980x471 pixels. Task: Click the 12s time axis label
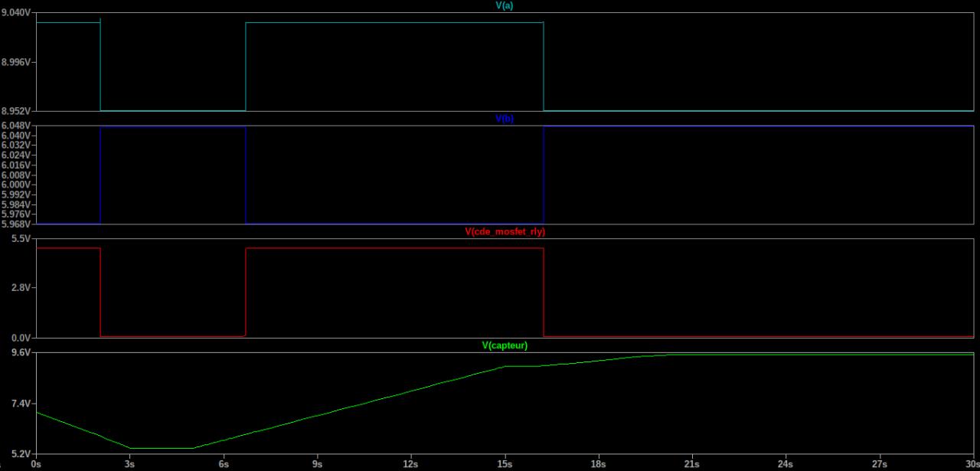point(411,464)
